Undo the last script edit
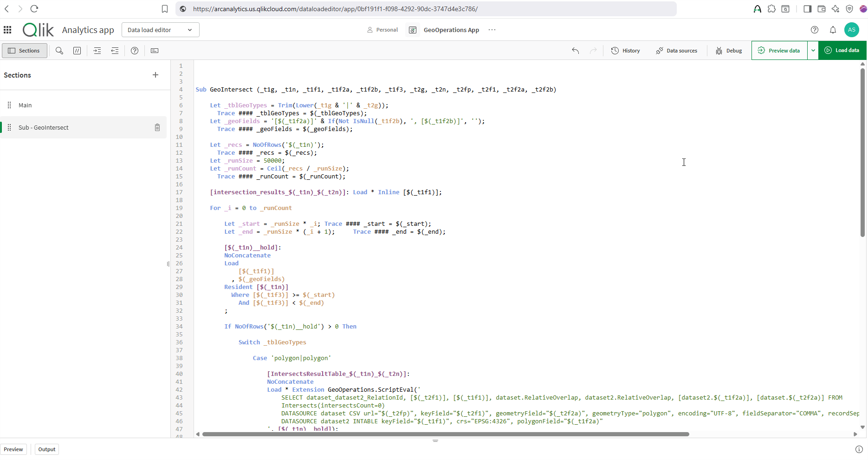 (x=576, y=51)
